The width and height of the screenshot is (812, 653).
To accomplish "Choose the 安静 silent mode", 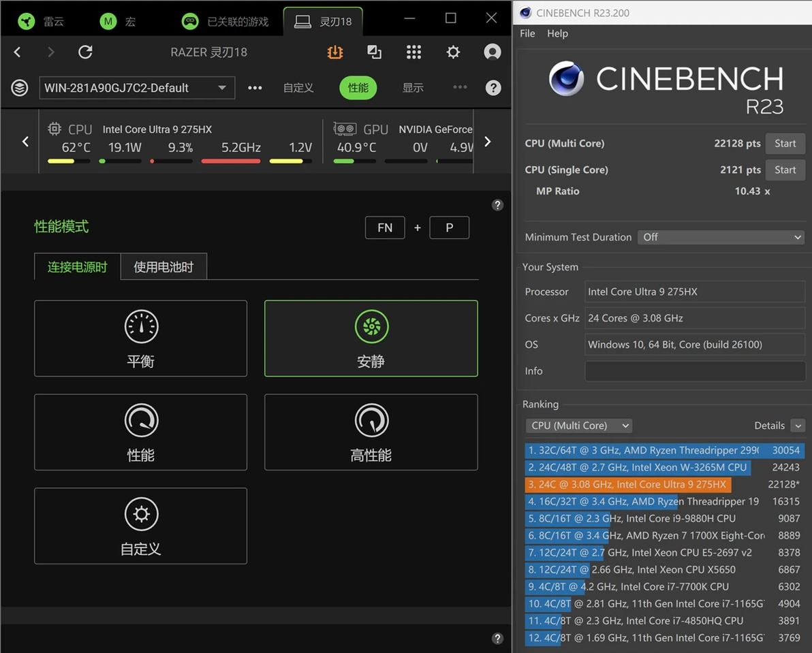I will pos(371,338).
